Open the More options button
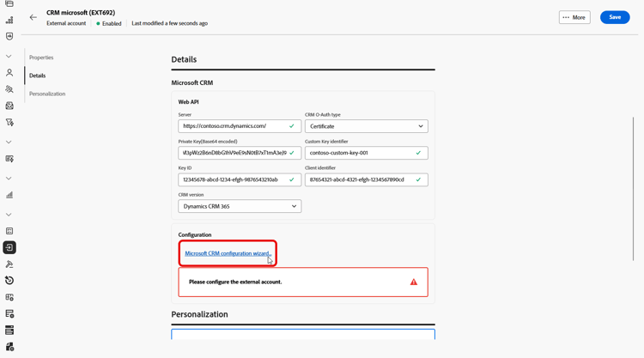The width and height of the screenshot is (644, 358). (574, 17)
